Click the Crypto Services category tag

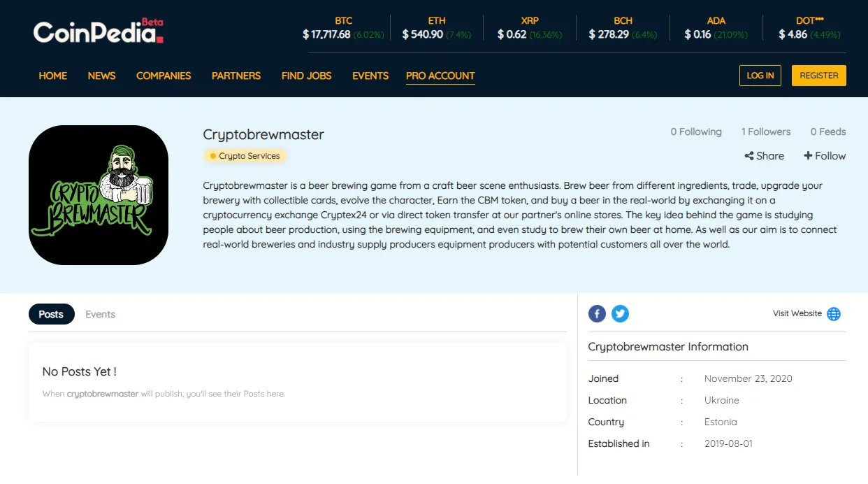point(245,156)
